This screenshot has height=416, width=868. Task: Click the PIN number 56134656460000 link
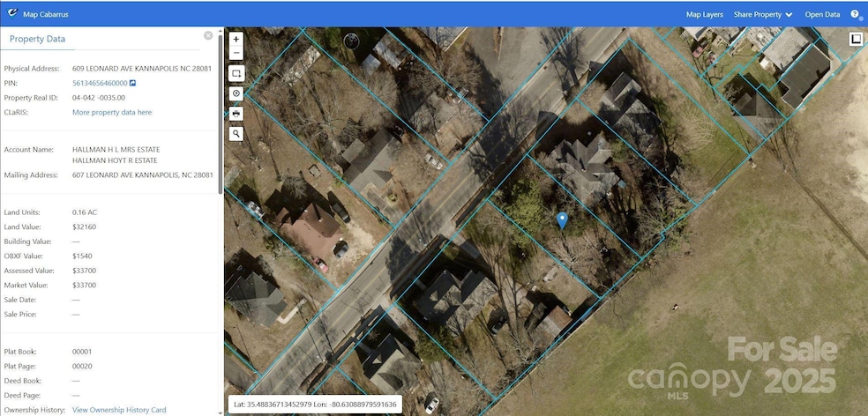(x=100, y=83)
